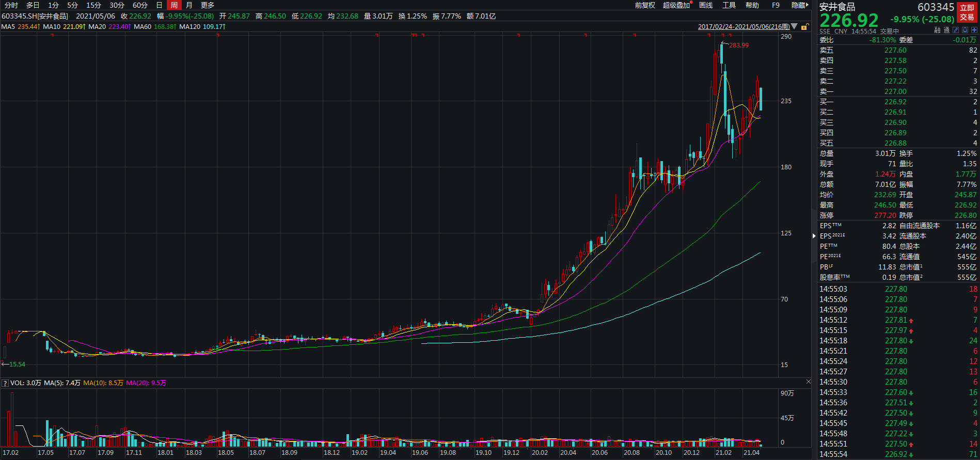Click the pencil edit note icon
Screen dimensions: 980x460
(x=956, y=30)
